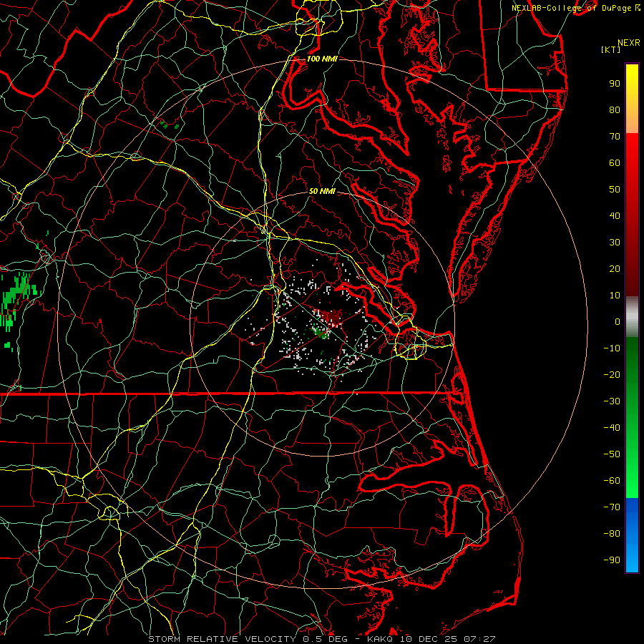Image resolution: width=644 pixels, height=644 pixels.
Task: Pick the light blue segment at the color bar bottom
Action: [632, 559]
